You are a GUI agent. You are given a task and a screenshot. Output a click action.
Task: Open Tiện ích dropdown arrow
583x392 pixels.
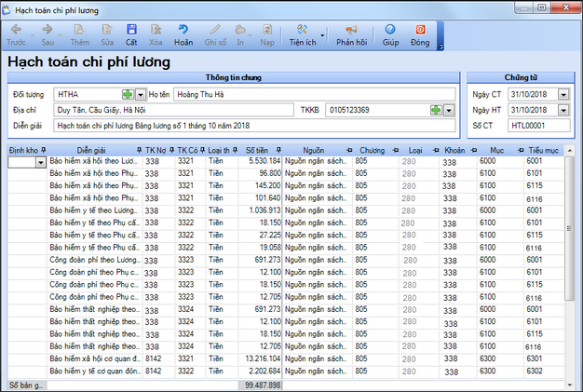322,35
